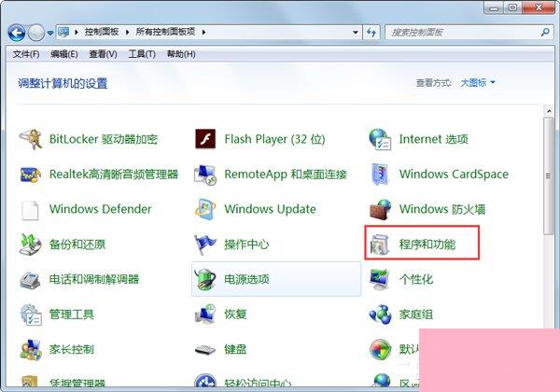
Task: Click the greyed-out forward navigation button
Action: (36, 33)
